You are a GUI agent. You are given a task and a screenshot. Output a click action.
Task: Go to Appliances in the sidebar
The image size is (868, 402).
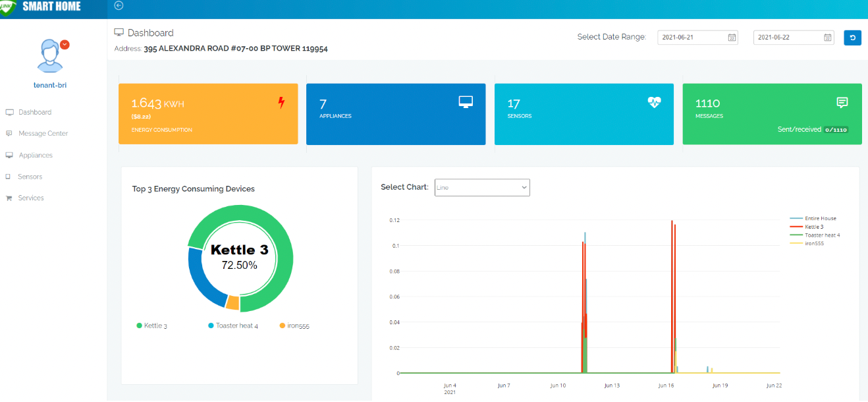[36, 156]
